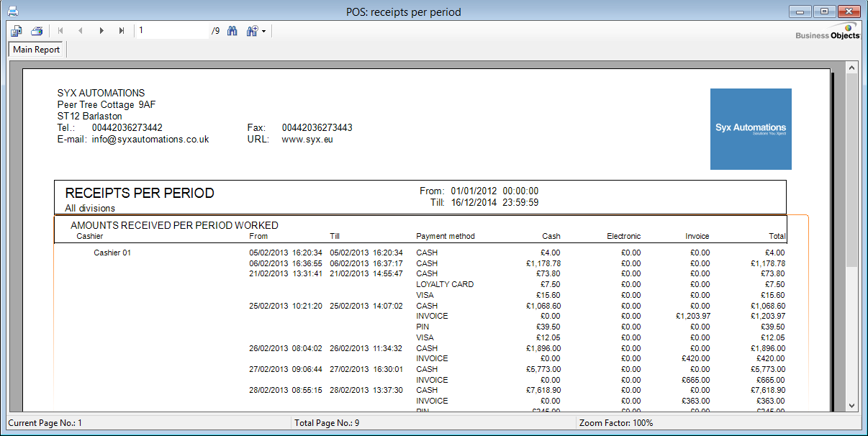Click the scroll down arrow
The image size is (868, 436).
click(851, 406)
